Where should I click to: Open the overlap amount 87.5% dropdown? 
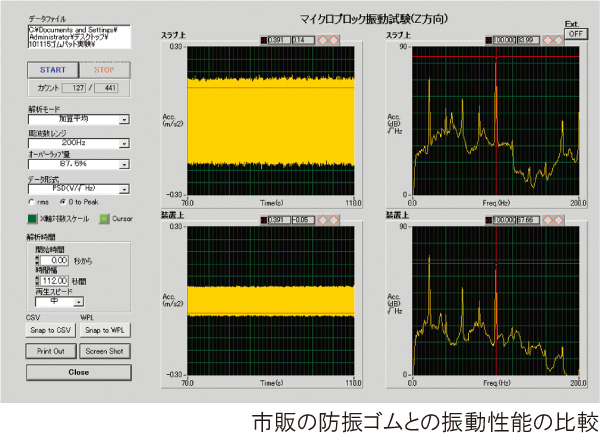124,164
